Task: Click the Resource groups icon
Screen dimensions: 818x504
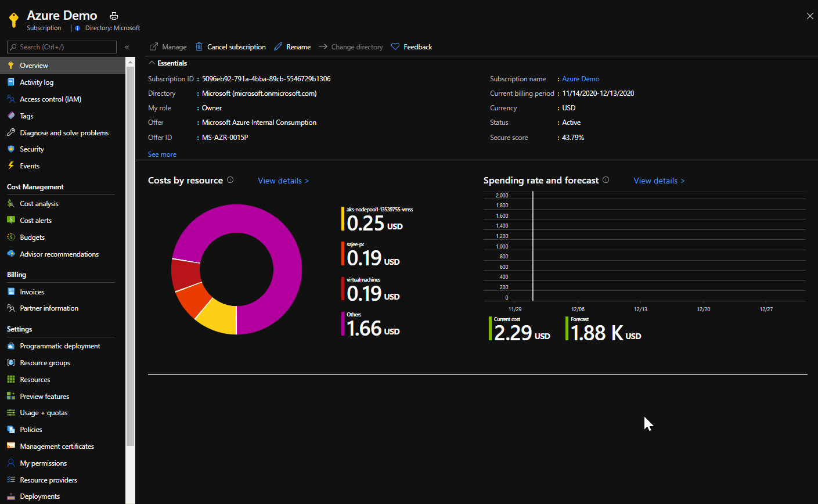Action: click(11, 362)
